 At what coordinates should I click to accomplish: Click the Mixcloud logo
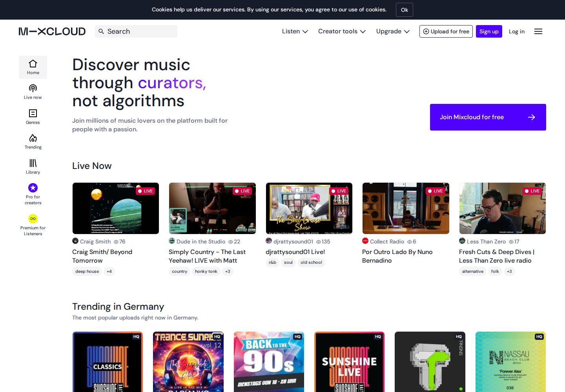pos(52,31)
